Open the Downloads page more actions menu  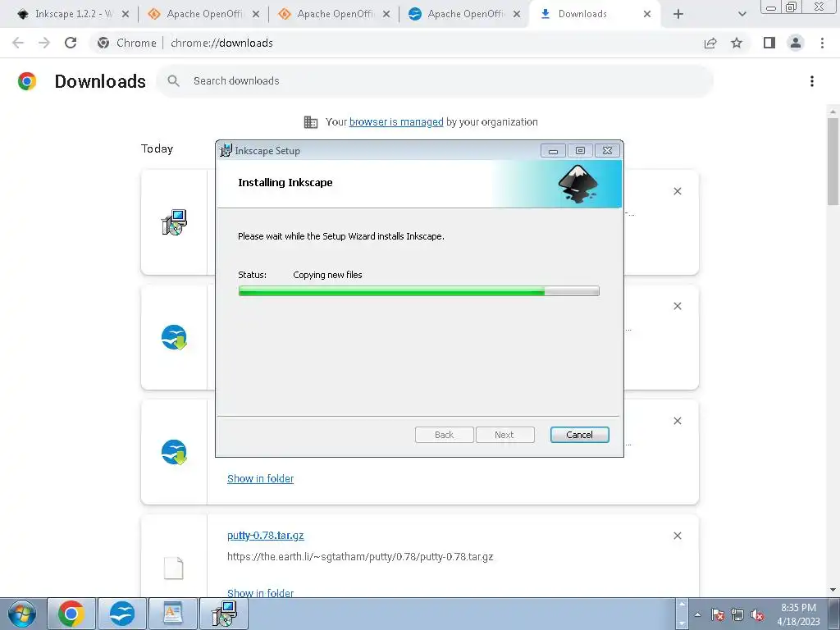pos(812,81)
